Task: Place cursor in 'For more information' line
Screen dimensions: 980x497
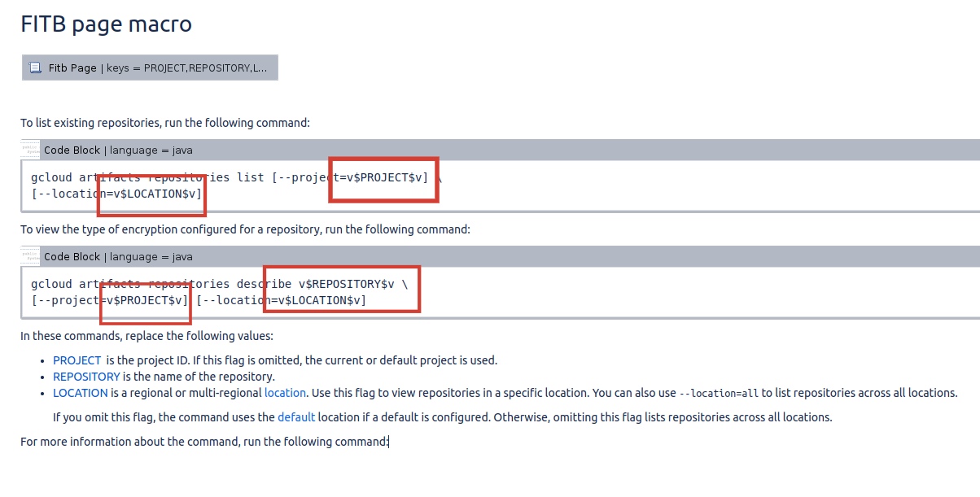Action: [203, 442]
